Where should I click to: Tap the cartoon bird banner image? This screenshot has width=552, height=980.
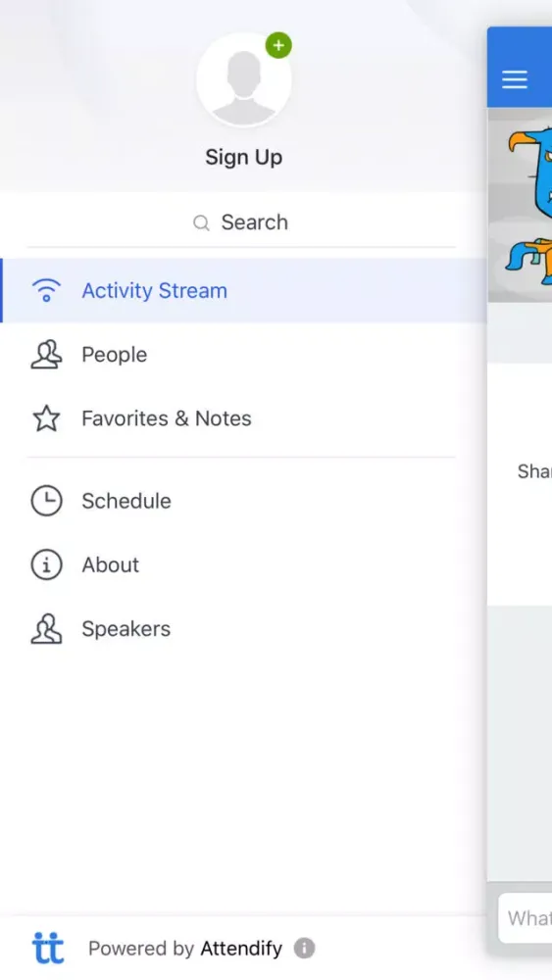click(520, 205)
